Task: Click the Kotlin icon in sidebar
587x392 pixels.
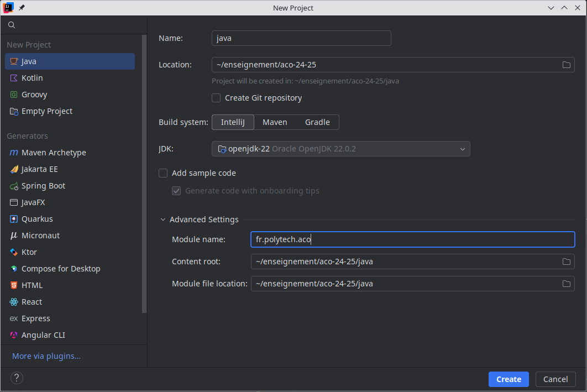Action: pyautogui.click(x=14, y=78)
